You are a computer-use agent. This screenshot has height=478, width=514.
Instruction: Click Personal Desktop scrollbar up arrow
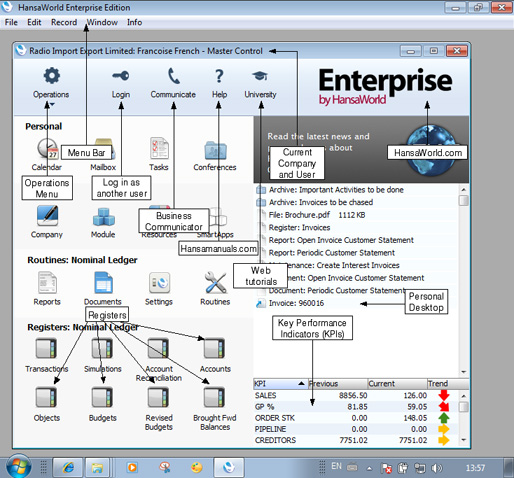464,189
